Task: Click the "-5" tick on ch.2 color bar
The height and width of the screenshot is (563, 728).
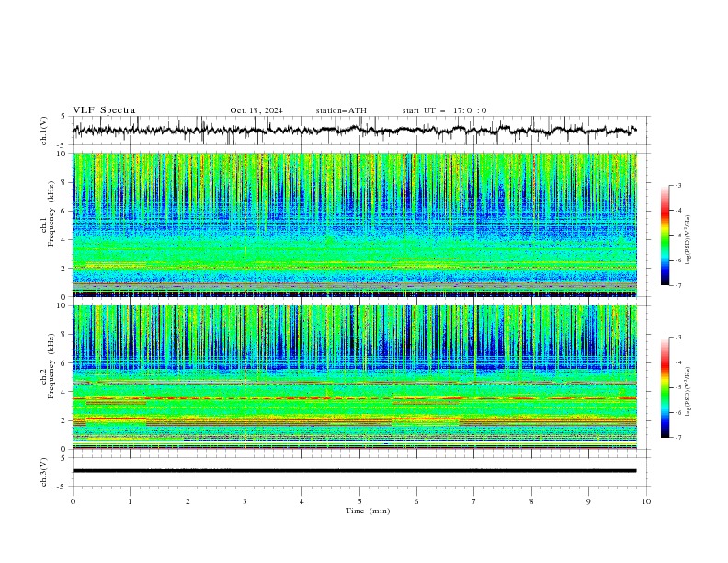Action: (x=677, y=387)
